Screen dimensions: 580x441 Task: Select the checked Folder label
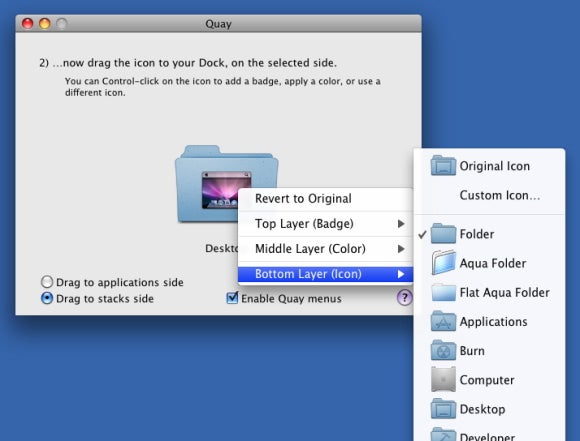click(476, 234)
